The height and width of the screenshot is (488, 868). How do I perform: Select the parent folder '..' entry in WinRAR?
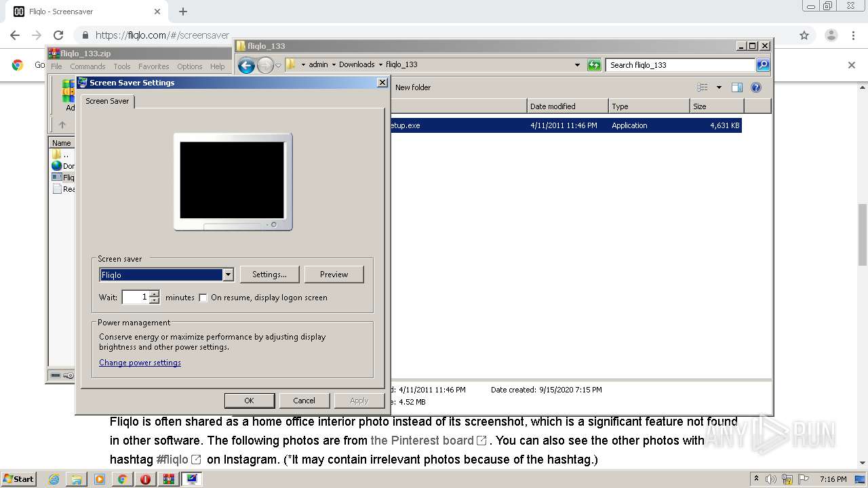point(62,155)
